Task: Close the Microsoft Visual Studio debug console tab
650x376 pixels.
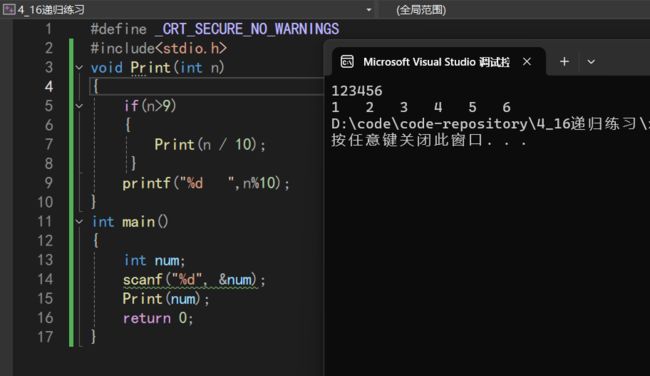Action: pyautogui.click(x=527, y=62)
